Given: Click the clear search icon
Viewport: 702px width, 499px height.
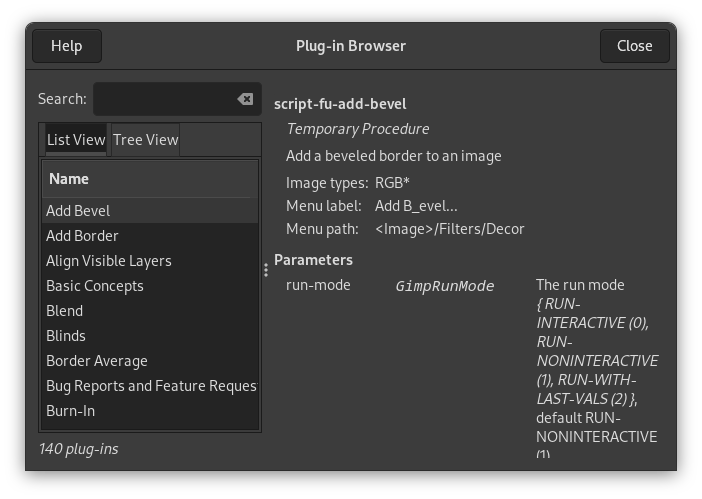Looking at the screenshot, I should pyautogui.click(x=245, y=99).
